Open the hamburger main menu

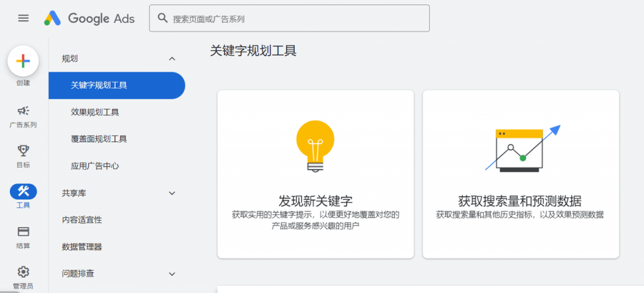pos(23,18)
